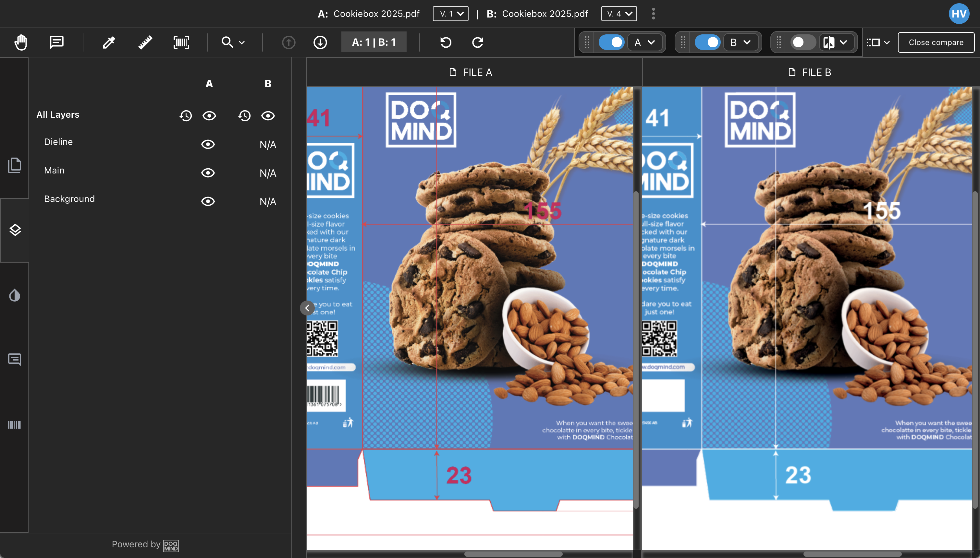Click the Close compare button

tap(936, 42)
